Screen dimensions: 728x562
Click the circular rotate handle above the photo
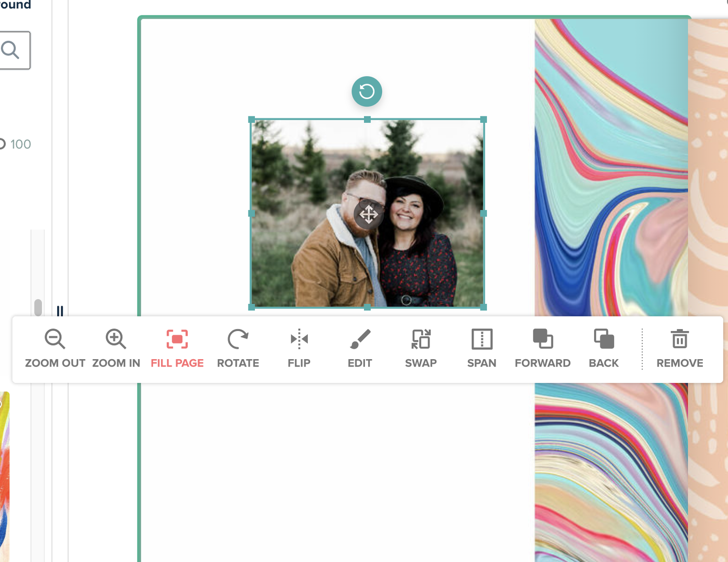(367, 91)
